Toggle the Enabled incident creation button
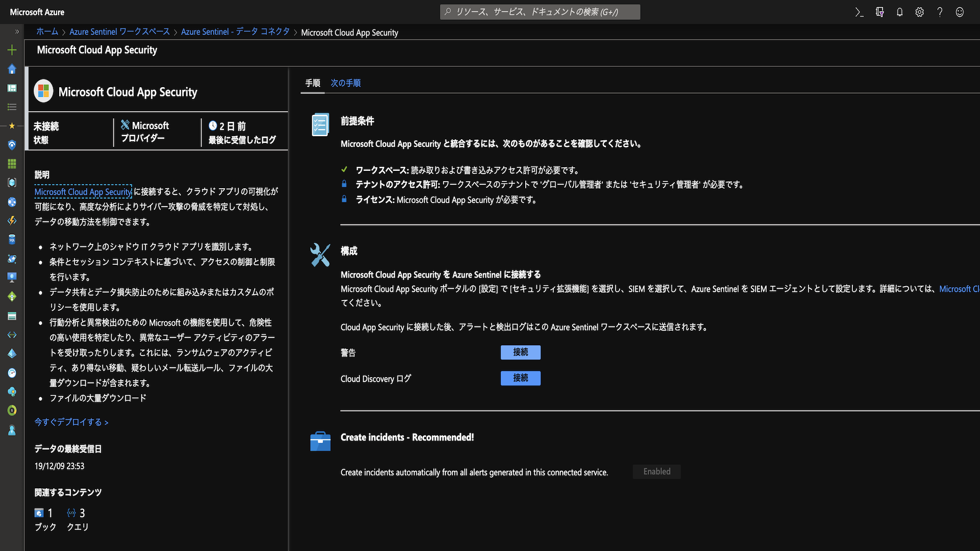The image size is (980, 551). click(656, 471)
